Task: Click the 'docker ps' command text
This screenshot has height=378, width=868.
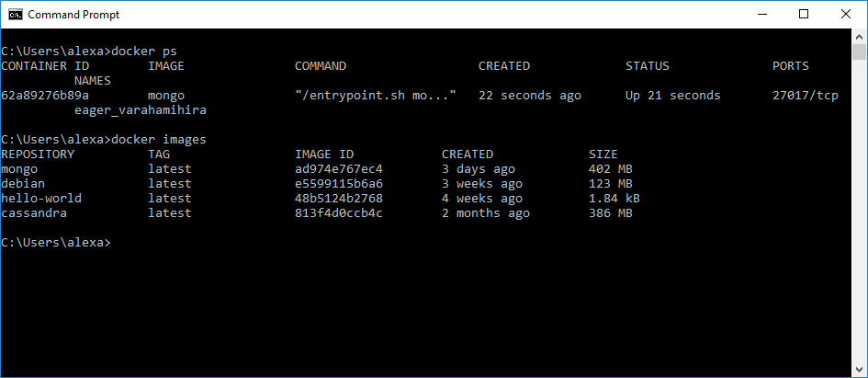Action: point(144,52)
